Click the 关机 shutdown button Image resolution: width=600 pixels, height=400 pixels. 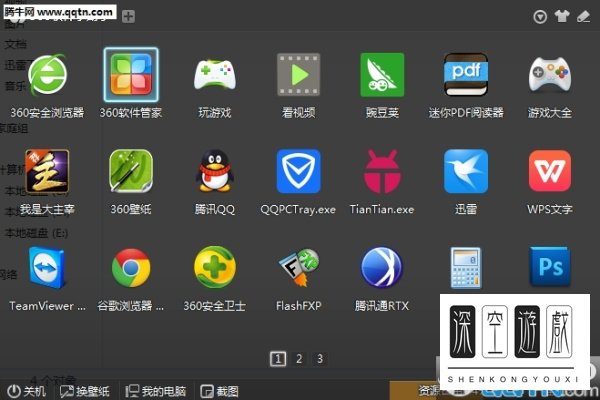tap(26, 391)
